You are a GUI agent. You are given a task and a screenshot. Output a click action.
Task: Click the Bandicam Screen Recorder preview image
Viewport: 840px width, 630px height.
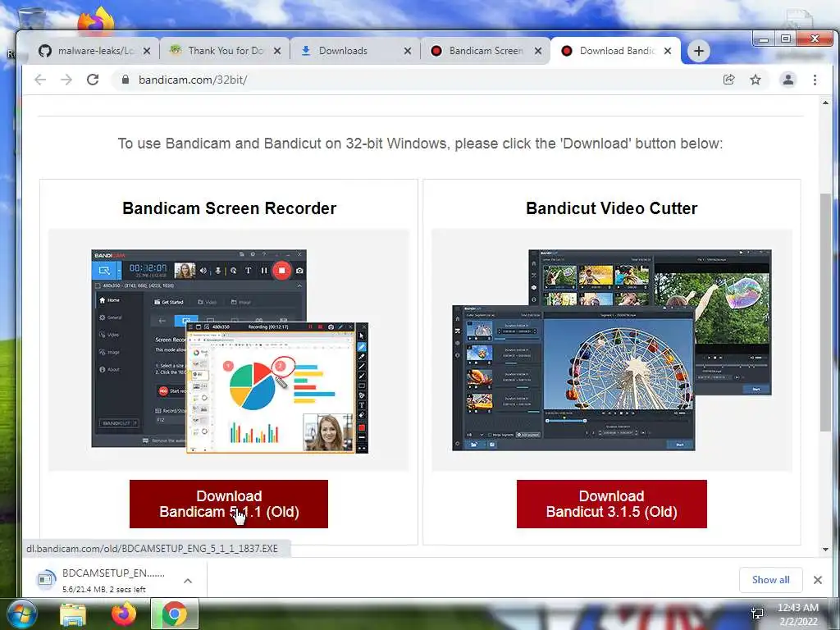230,351
